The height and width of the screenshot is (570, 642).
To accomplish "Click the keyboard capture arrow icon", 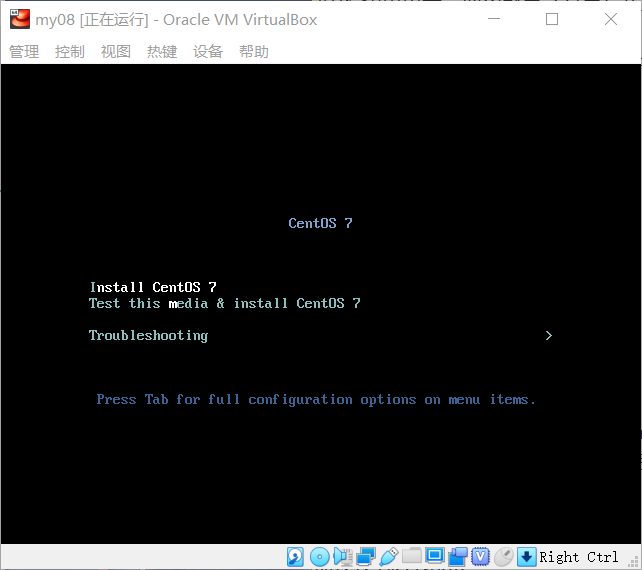I will pos(527,556).
